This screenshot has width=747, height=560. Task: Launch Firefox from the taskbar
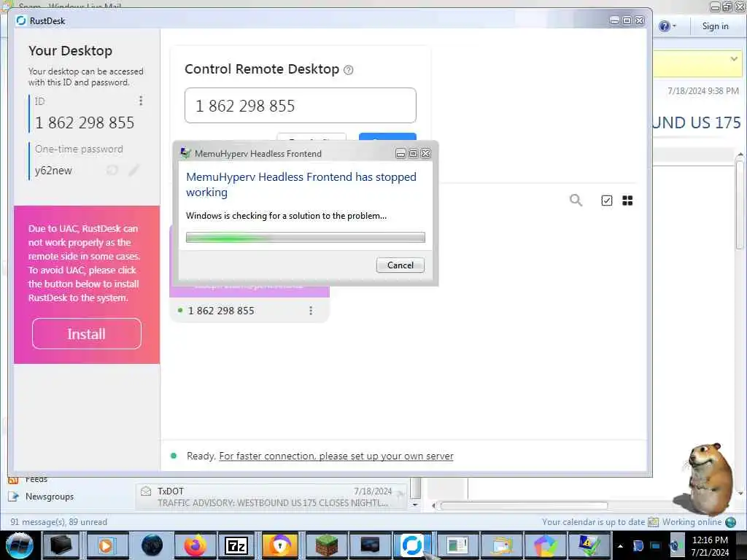point(196,545)
